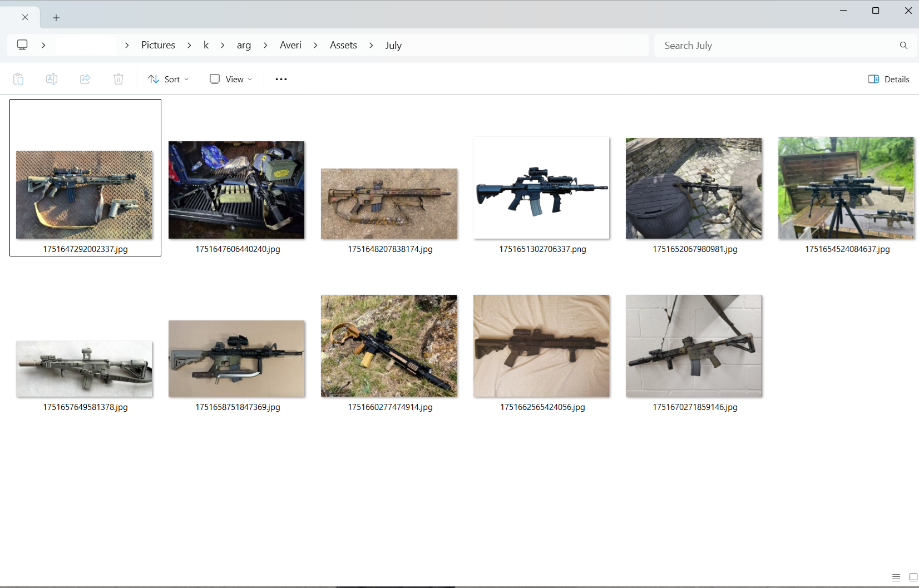Viewport: 919px width, 588px height.
Task: Select thumbnail 1751660277474914.jpg
Action: click(389, 346)
